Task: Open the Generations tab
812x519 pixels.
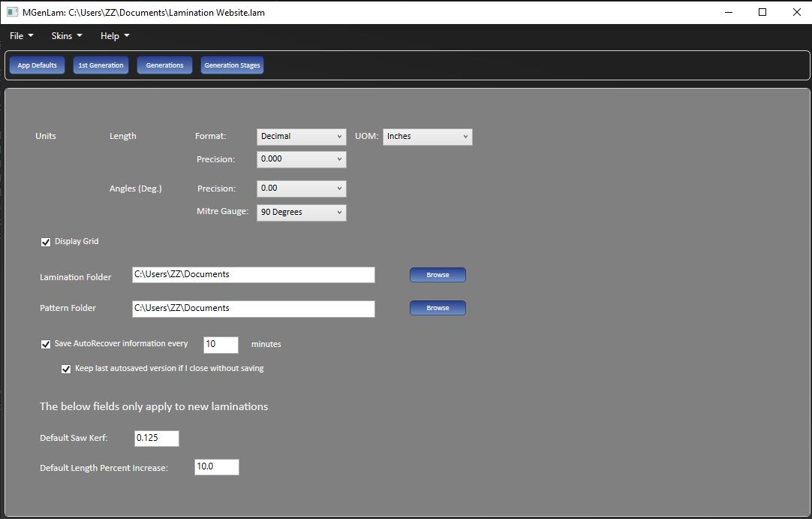Action: [x=164, y=65]
